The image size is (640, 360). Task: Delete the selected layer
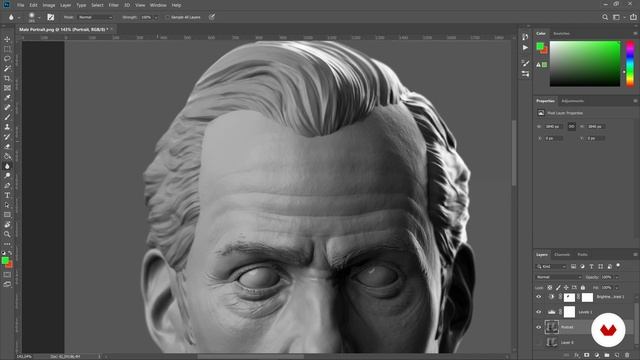[x=627, y=356]
